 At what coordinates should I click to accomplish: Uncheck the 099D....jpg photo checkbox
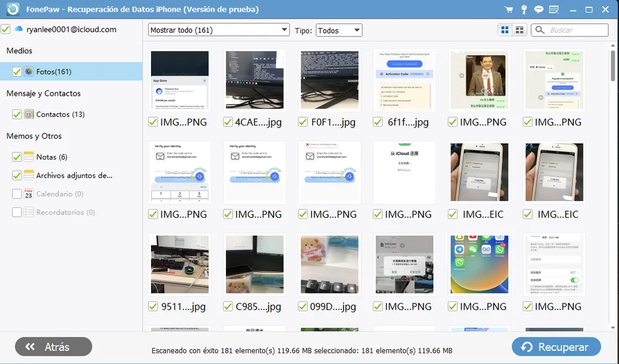point(303,306)
